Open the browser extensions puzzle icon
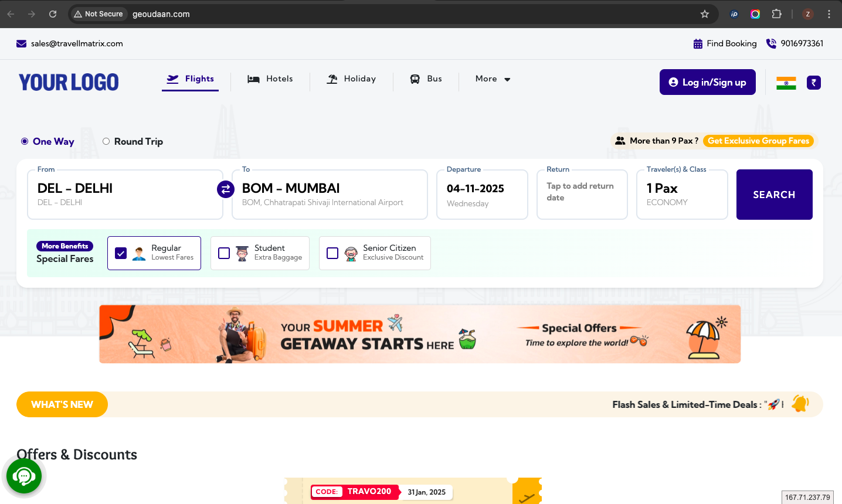The height and width of the screenshot is (504, 842). tap(776, 14)
